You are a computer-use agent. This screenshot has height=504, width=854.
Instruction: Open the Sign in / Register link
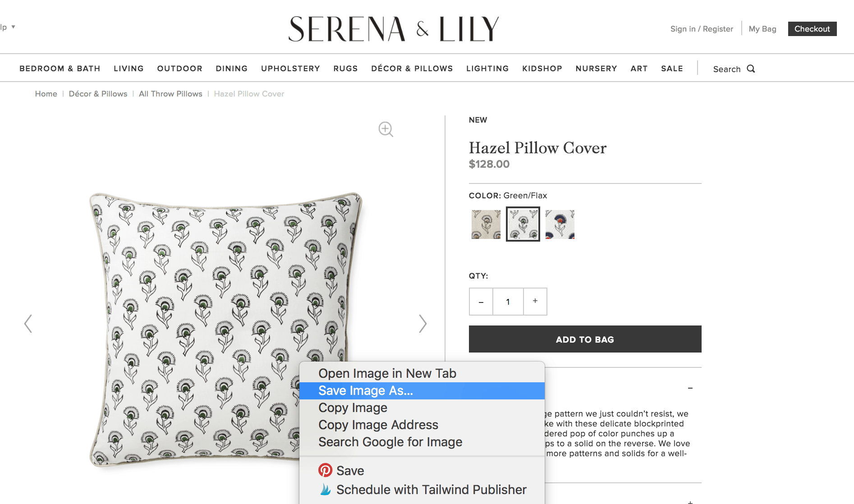point(702,29)
